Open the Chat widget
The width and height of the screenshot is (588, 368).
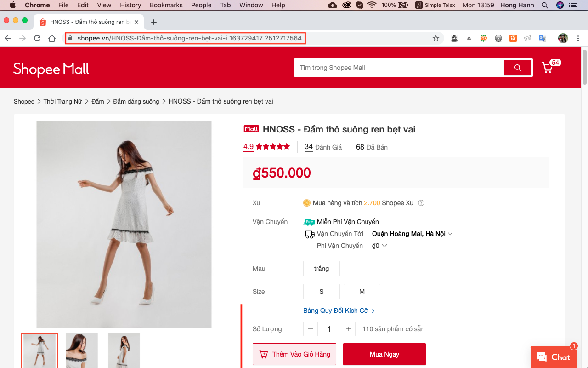(553, 357)
